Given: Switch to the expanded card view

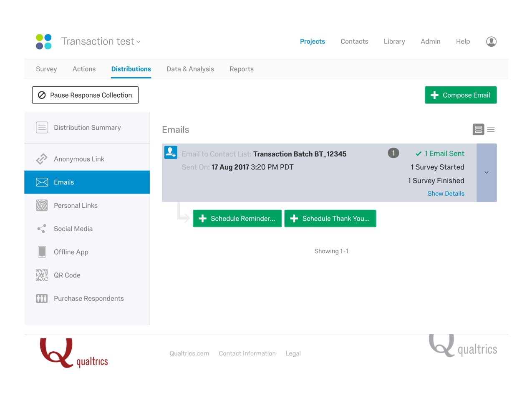Looking at the screenshot, I should click(478, 130).
